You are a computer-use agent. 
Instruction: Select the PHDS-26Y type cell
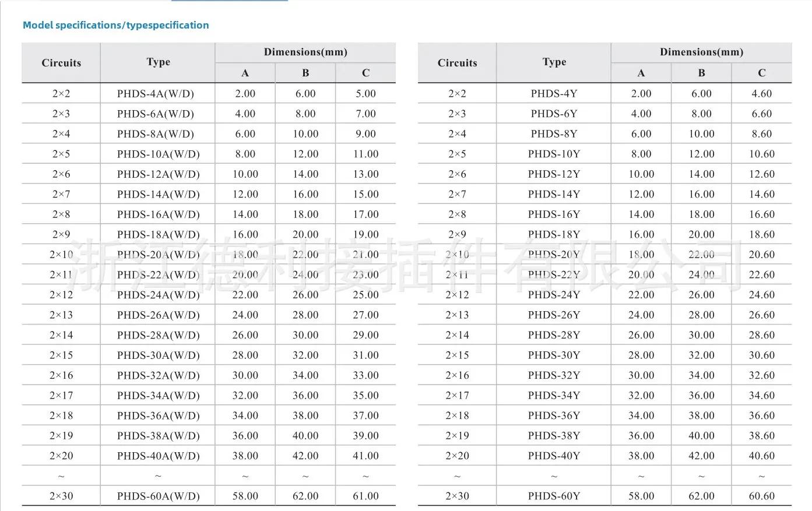click(x=554, y=315)
